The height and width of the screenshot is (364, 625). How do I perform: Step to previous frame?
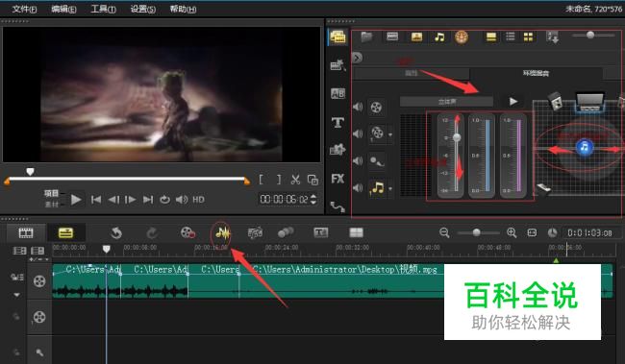[x=113, y=200]
